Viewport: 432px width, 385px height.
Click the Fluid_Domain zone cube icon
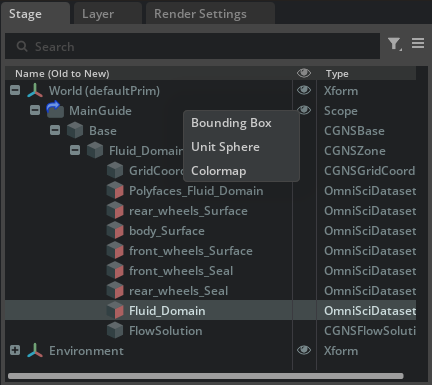pyautogui.click(x=95, y=150)
